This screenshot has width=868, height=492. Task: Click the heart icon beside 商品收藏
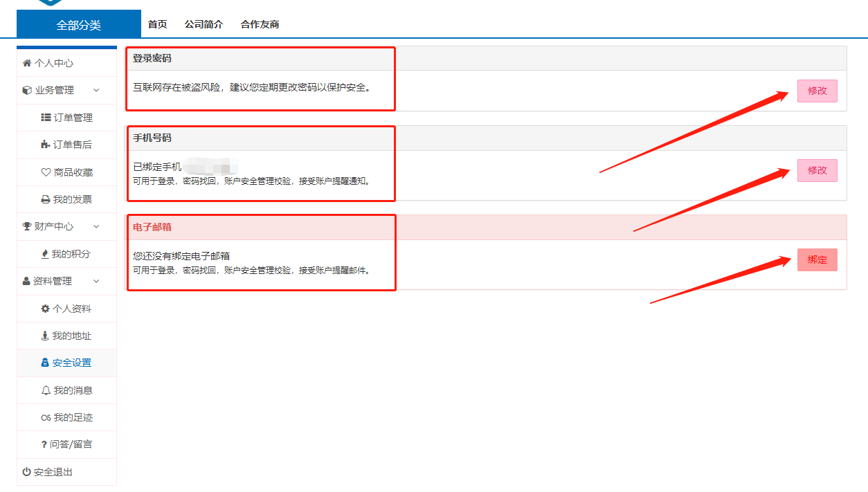click(x=46, y=172)
